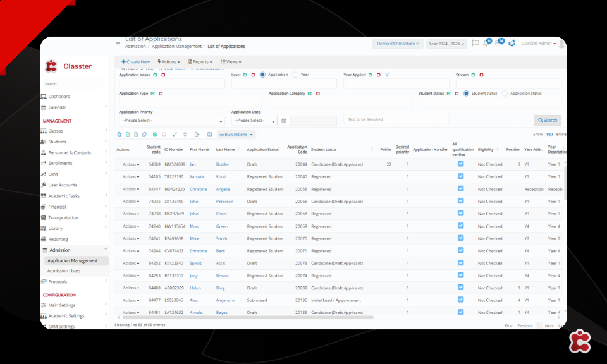Expand the Year 2024 - 2025 selector
Viewport: 607px width, 364px height.
pos(446,44)
